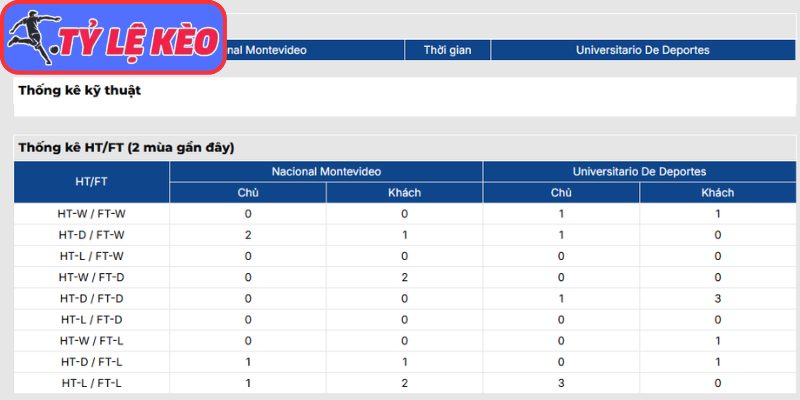Click the HT-W / FT-W row label
The height and width of the screenshot is (400, 800).
coord(92,214)
